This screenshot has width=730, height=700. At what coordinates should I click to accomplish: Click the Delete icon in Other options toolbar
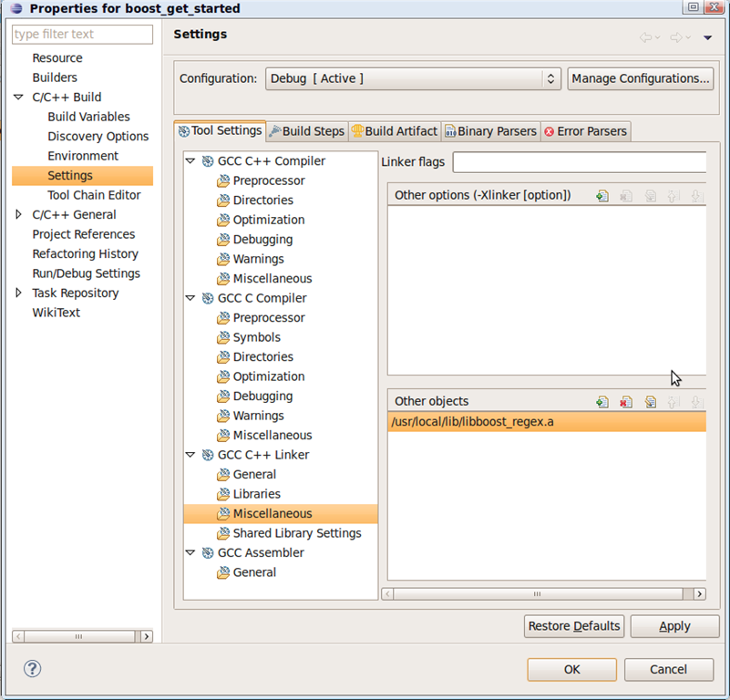pyautogui.click(x=626, y=196)
